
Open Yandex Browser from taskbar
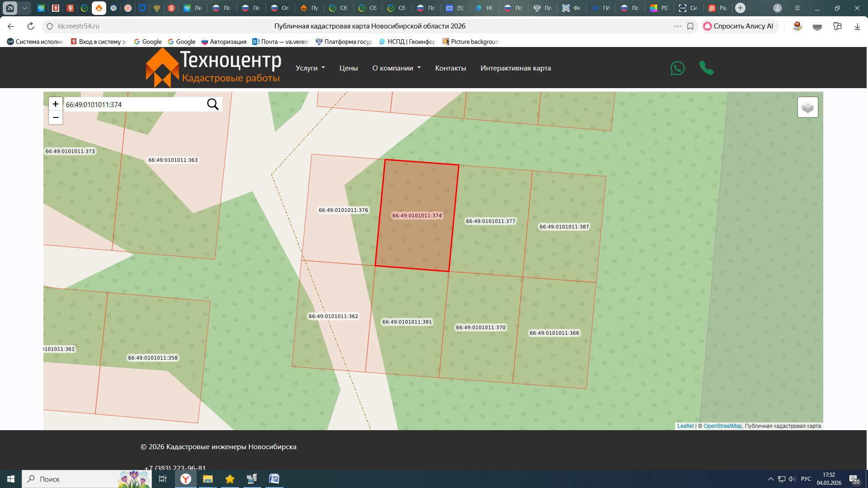point(186,479)
